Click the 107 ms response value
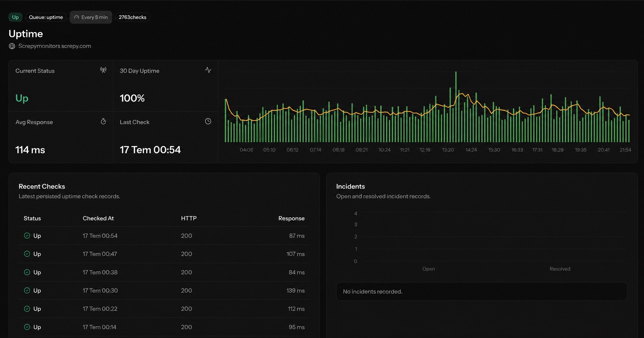Image resolution: width=644 pixels, height=338 pixels. (x=295, y=254)
